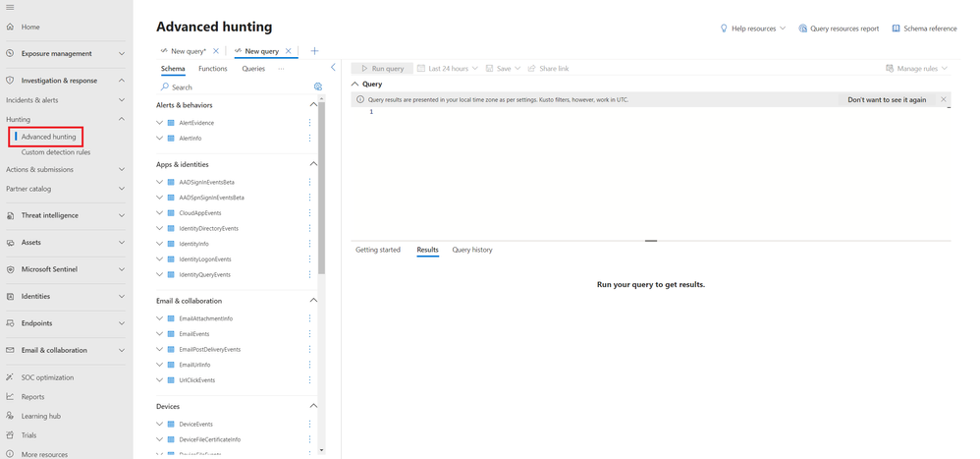Select the Results tab
Screen dimensions: 980x459
click(x=427, y=250)
